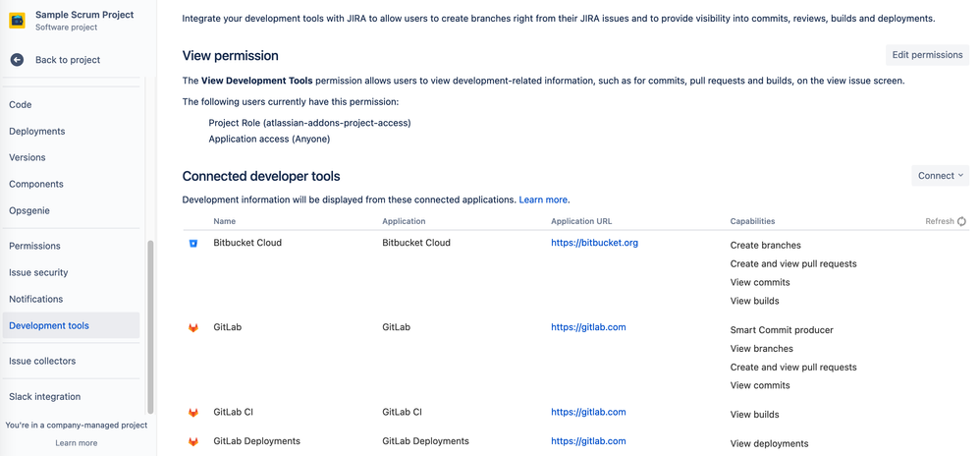Open the Connect dropdown
This screenshot has height=456, width=980.
point(940,176)
